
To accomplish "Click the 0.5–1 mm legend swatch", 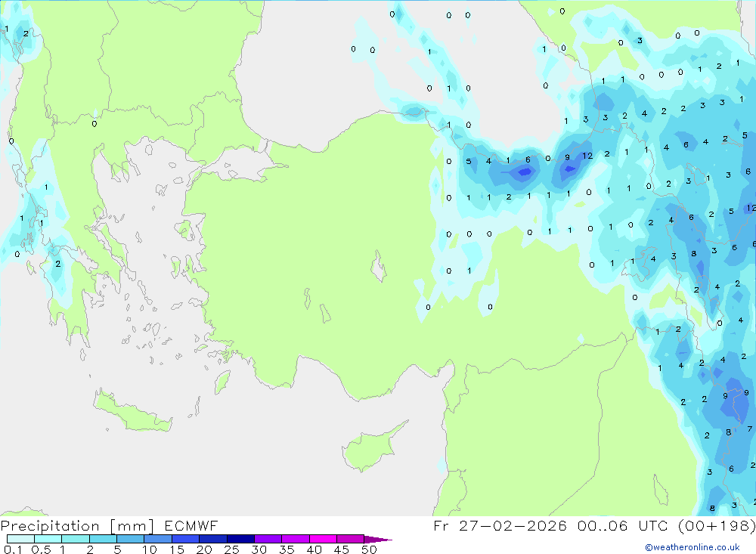I will pyautogui.click(x=48, y=539).
